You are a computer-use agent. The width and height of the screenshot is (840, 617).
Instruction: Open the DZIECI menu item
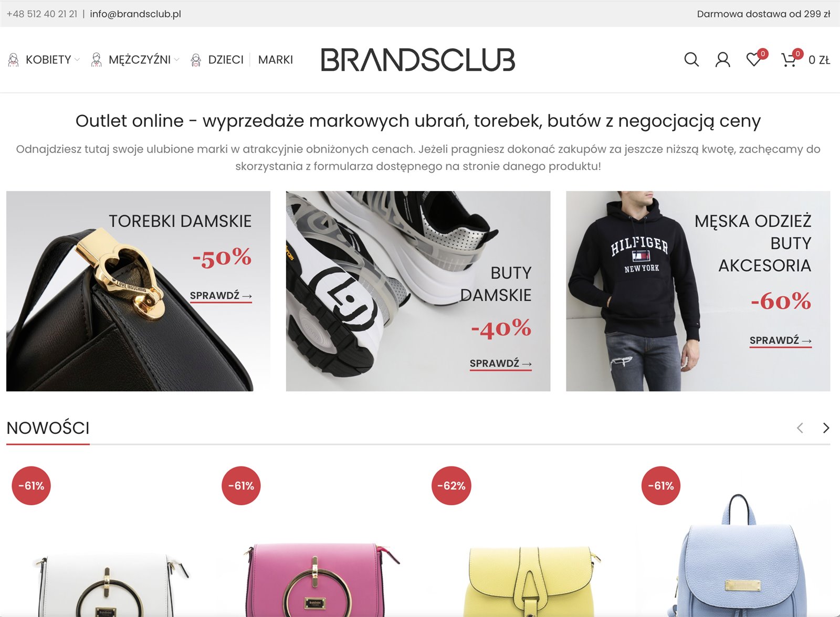tap(226, 60)
